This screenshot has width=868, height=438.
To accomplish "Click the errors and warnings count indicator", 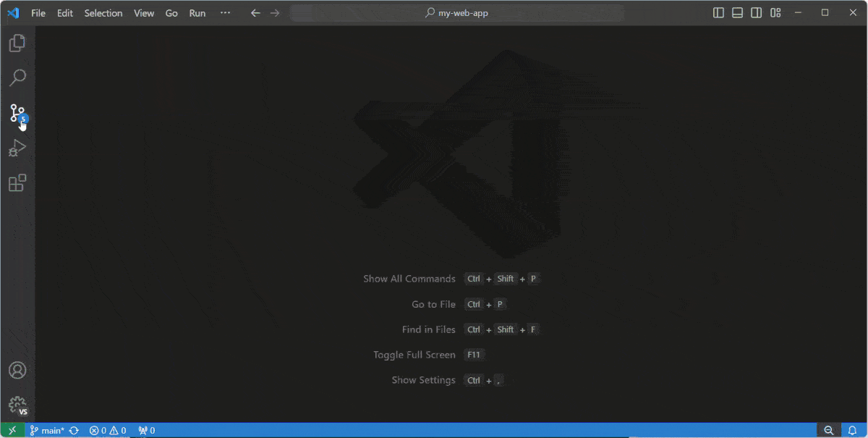I will (x=108, y=431).
